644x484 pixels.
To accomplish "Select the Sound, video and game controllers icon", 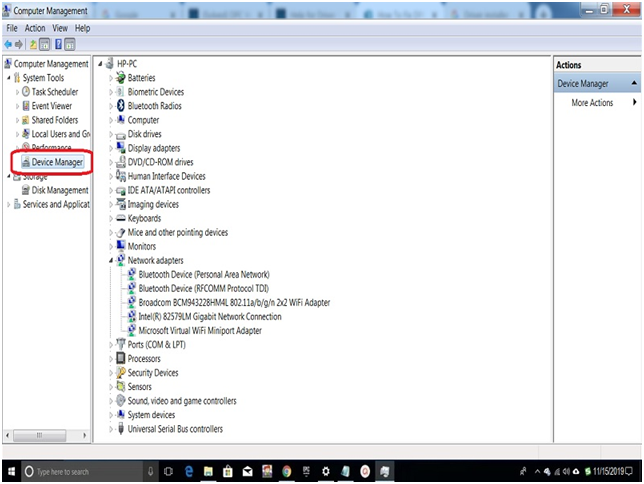I will tap(120, 400).
